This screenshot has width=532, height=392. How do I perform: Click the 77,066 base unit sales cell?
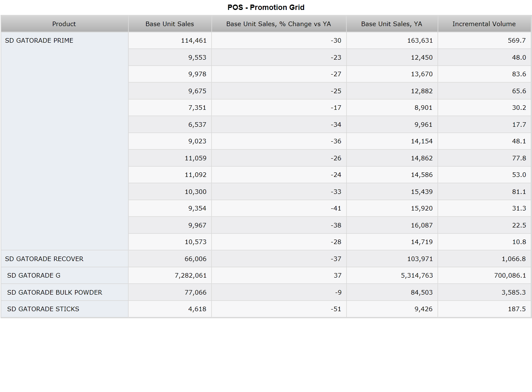[170, 292]
